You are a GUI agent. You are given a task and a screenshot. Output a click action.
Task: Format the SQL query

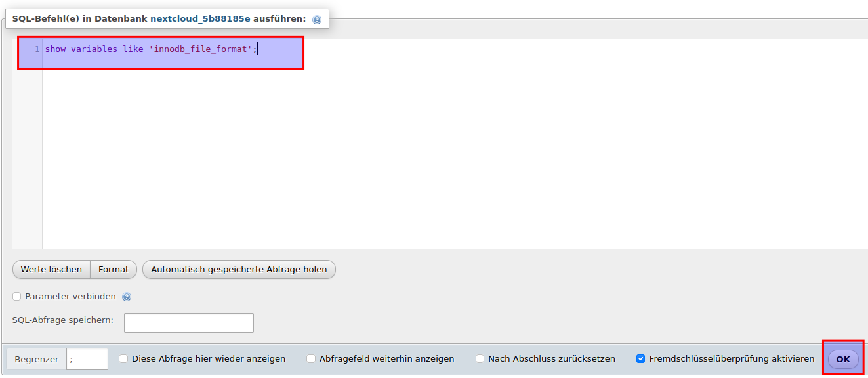114,269
